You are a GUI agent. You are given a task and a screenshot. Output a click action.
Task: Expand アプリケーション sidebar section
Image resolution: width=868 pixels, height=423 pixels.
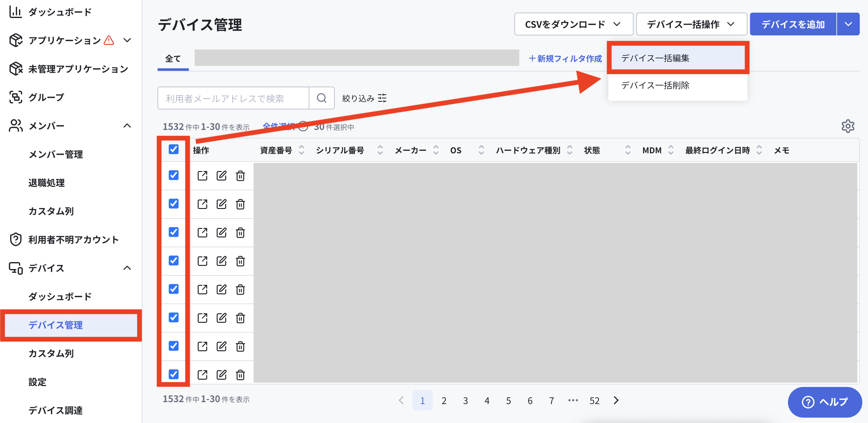(127, 40)
